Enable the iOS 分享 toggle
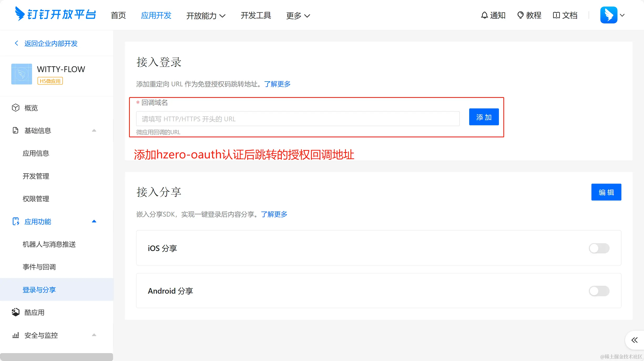644x361 pixels. (599, 248)
